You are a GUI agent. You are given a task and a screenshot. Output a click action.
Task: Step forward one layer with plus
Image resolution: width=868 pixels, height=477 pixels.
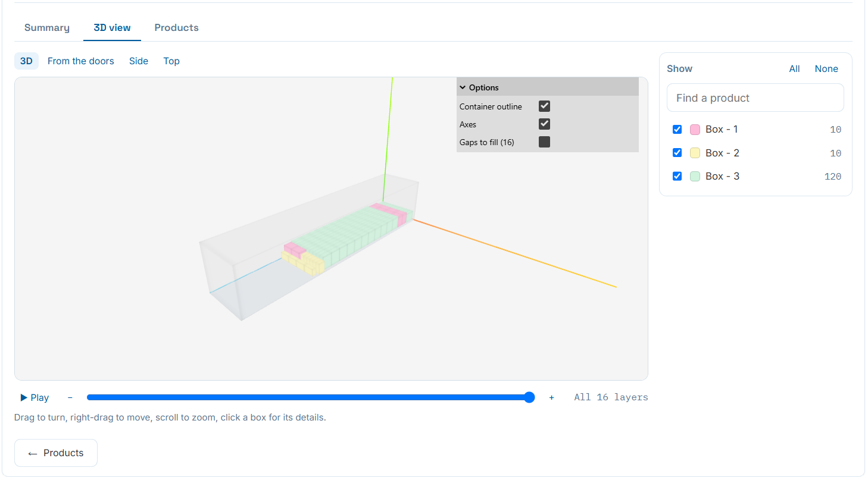point(551,397)
